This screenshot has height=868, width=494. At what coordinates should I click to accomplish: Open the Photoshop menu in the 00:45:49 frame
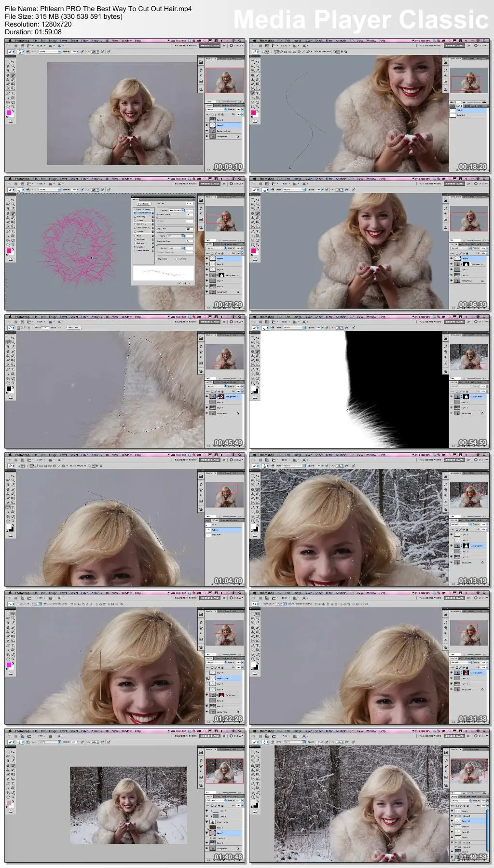pyautogui.click(x=22, y=317)
